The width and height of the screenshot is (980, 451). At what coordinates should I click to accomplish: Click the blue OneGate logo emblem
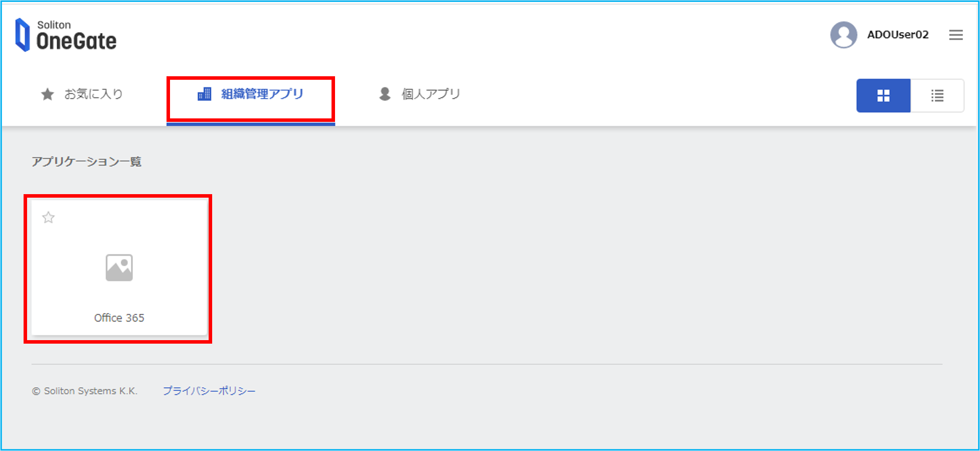click(x=23, y=35)
